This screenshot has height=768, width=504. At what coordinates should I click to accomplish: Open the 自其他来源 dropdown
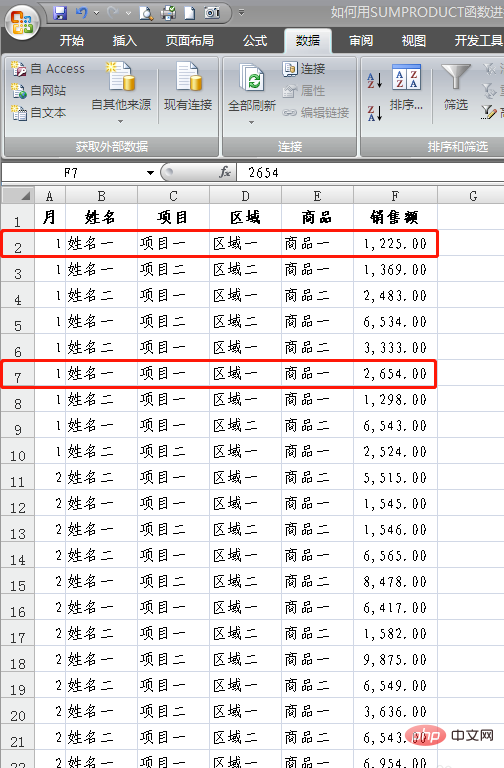(x=121, y=93)
